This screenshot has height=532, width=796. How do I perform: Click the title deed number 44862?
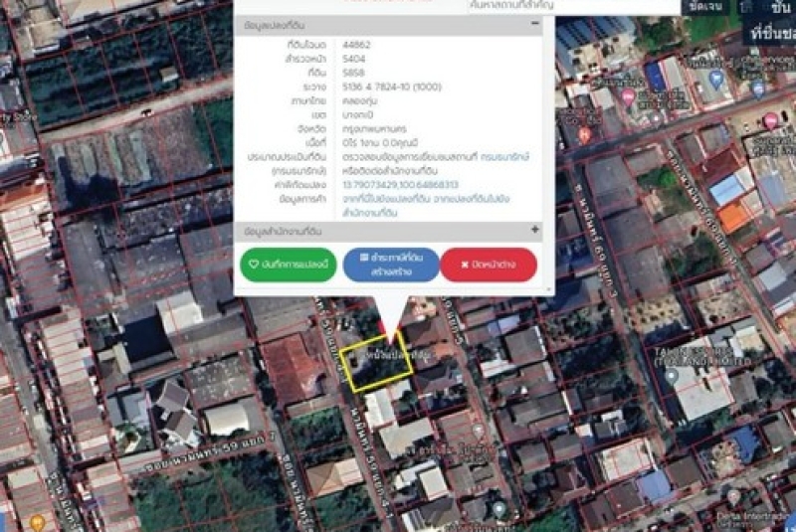click(356, 45)
